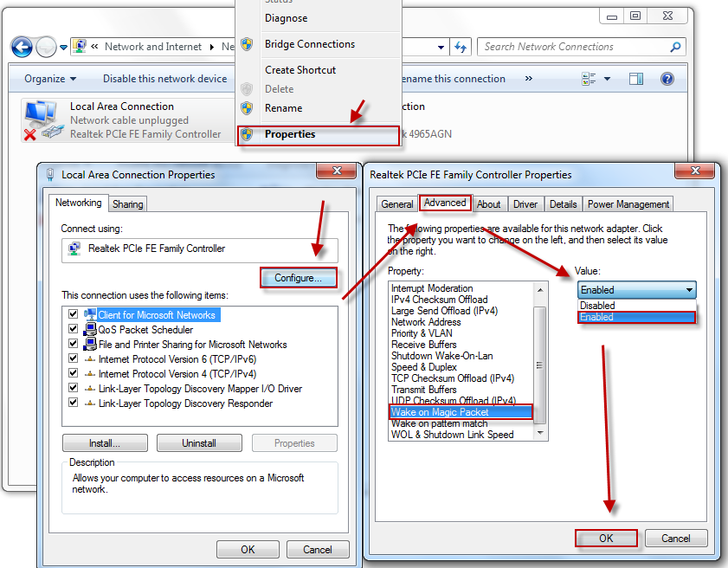
Task: Click the Uninstall button
Action: 199,443
